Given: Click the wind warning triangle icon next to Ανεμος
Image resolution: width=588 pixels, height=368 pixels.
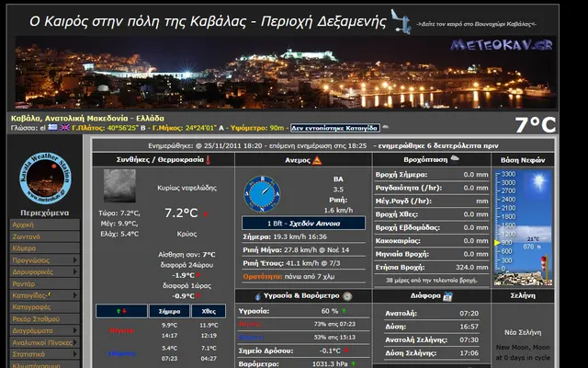Looking at the screenshot, I should coord(317,161).
